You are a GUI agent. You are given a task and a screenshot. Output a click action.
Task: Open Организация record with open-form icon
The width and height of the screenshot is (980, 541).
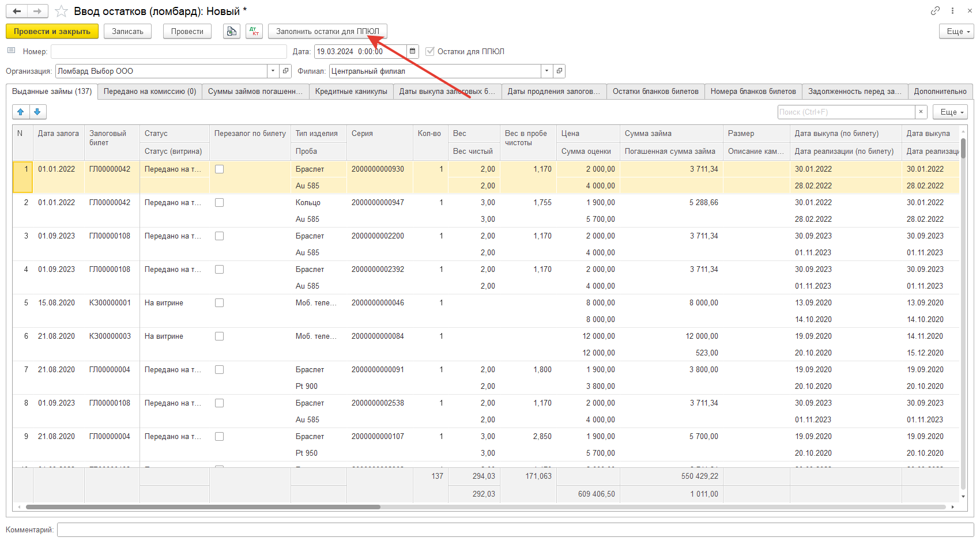(286, 71)
